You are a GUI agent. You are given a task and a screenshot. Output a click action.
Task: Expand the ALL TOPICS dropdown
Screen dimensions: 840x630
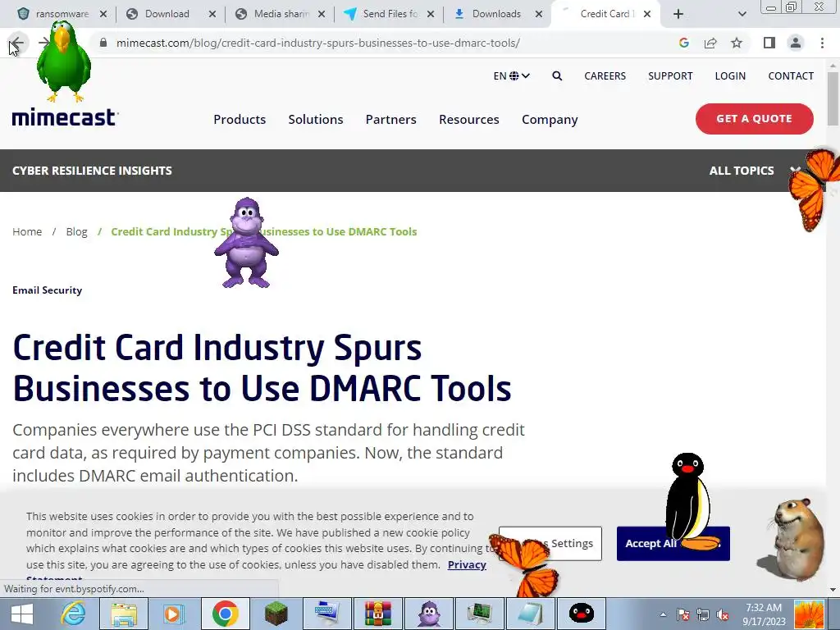coord(755,171)
